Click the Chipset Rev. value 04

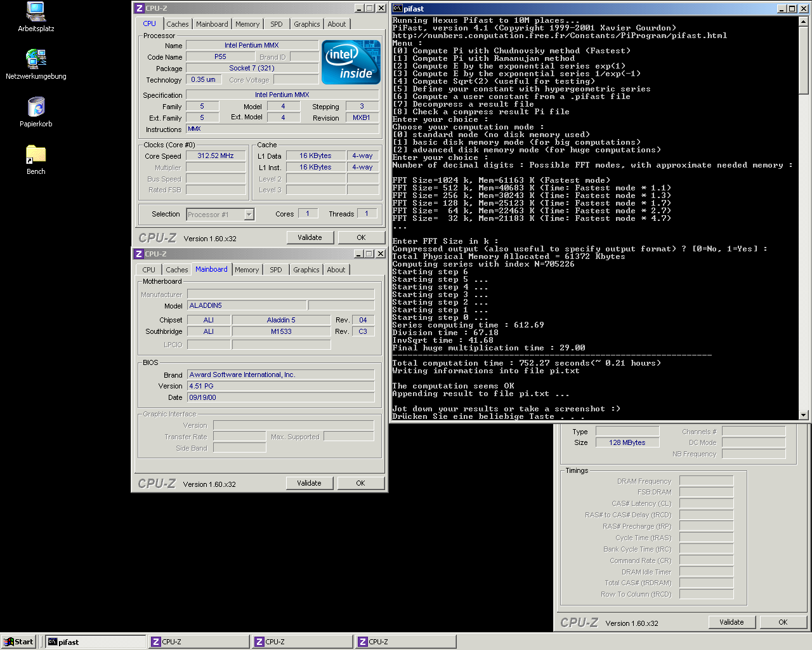[x=363, y=320]
